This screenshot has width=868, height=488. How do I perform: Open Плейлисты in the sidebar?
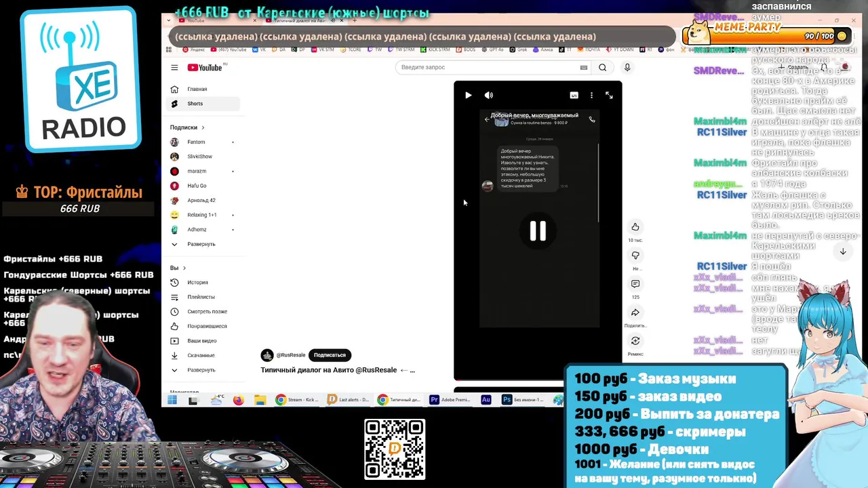[204, 297]
